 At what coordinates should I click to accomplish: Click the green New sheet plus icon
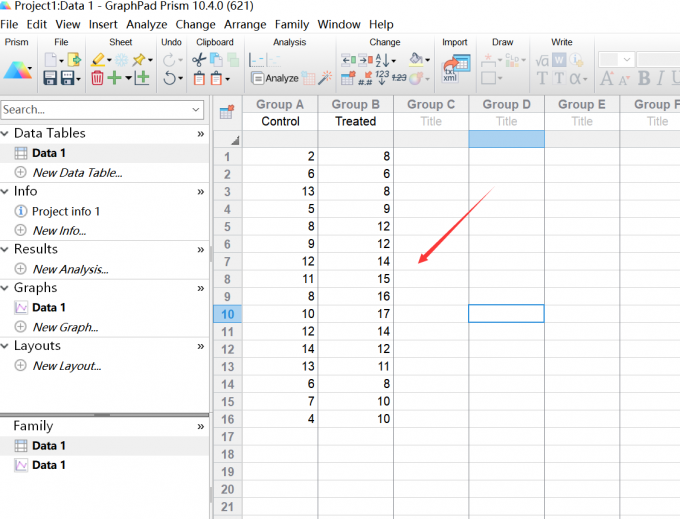(x=115, y=78)
